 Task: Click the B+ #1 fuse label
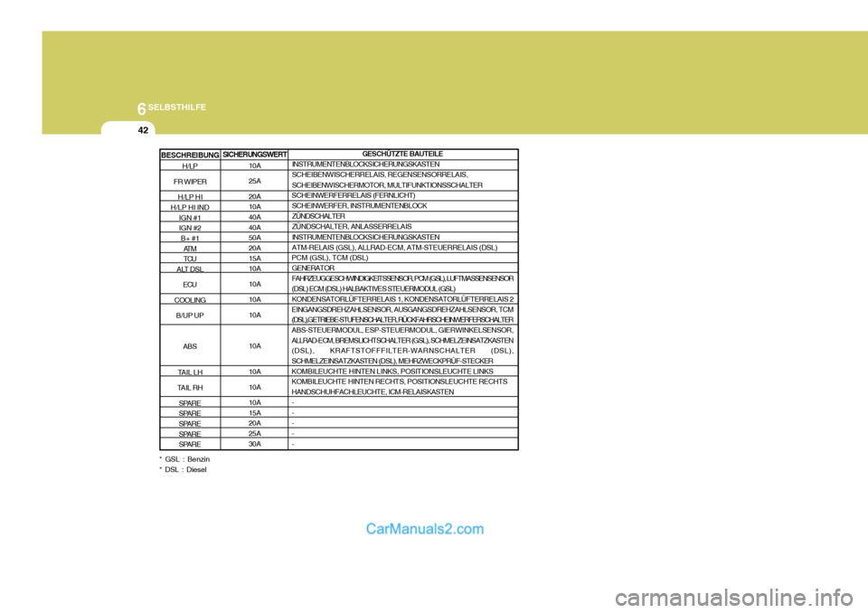tap(190, 238)
